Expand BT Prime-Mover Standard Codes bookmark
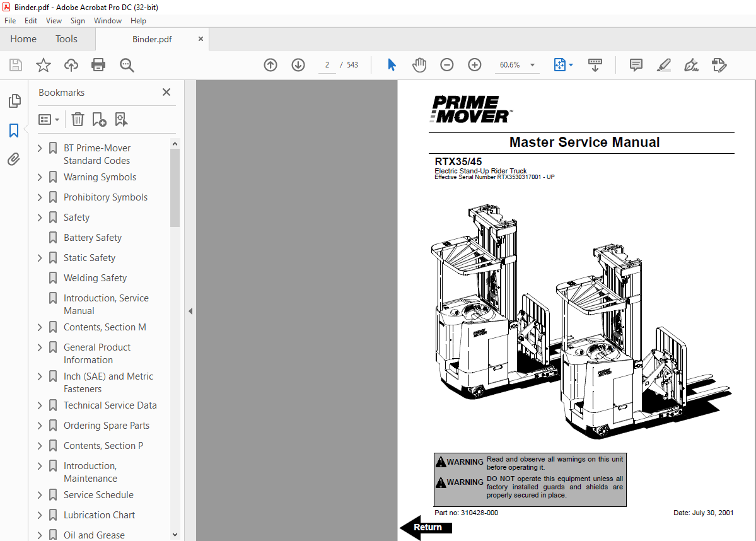The width and height of the screenshot is (756, 541). point(40,148)
